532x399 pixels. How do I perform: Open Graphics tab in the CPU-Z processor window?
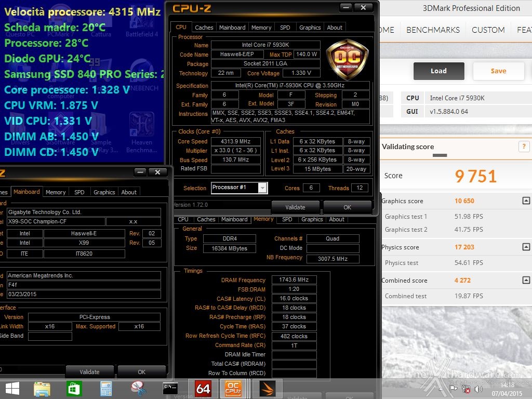[x=310, y=28]
